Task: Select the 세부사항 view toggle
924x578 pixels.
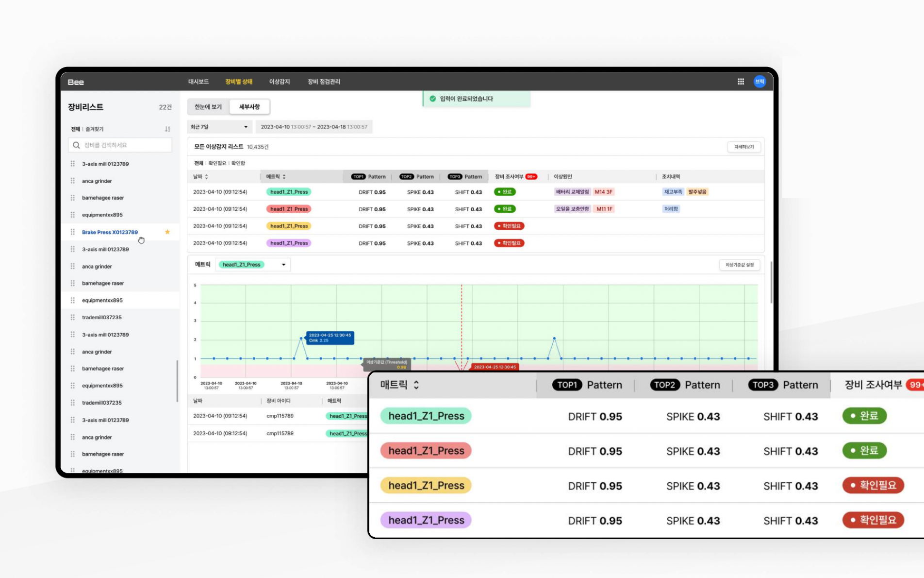Action: [x=249, y=107]
